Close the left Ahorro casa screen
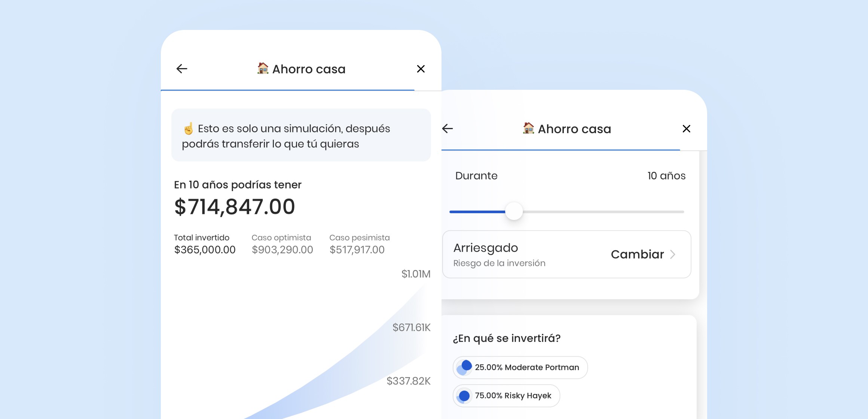Viewport: 868px width, 419px height. [x=421, y=69]
